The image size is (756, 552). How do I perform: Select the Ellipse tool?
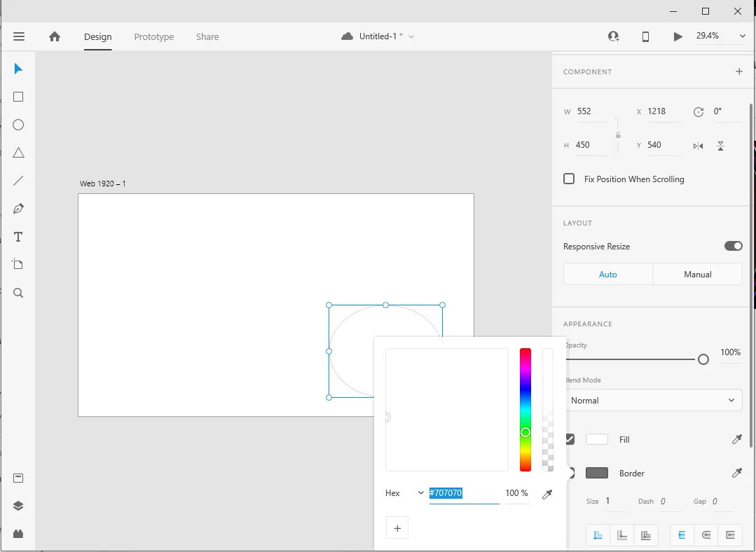pos(18,125)
